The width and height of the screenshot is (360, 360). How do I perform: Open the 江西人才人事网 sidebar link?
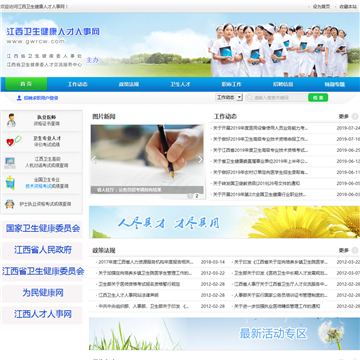click(x=42, y=314)
